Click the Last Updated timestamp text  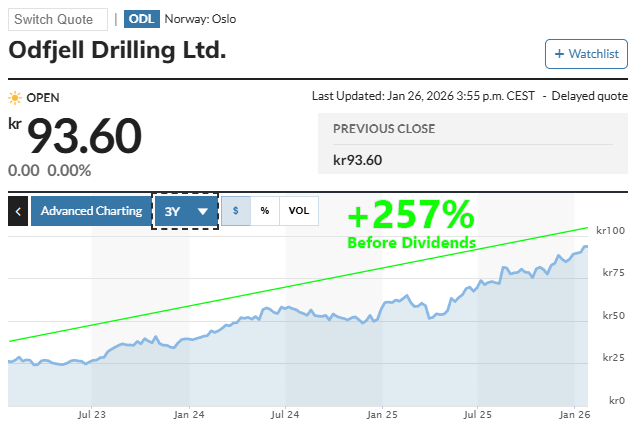tap(423, 96)
